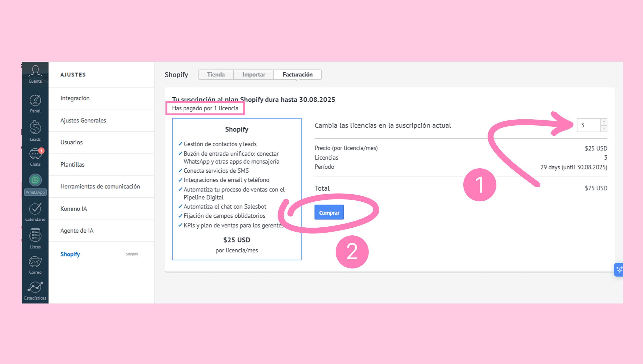Switch to the Importar tab
The image size is (643, 364).
point(254,74)
